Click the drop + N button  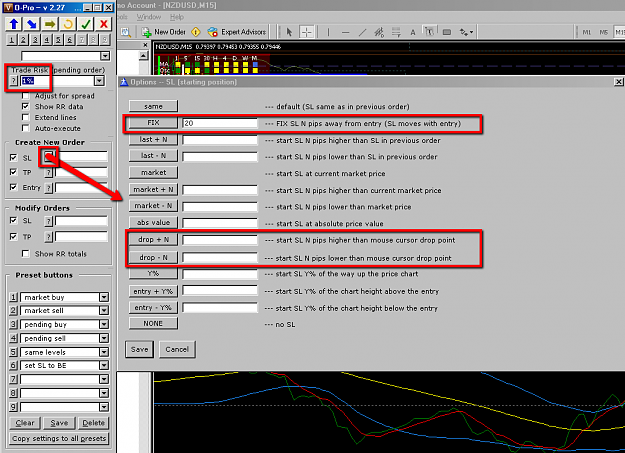click(153, 240)
